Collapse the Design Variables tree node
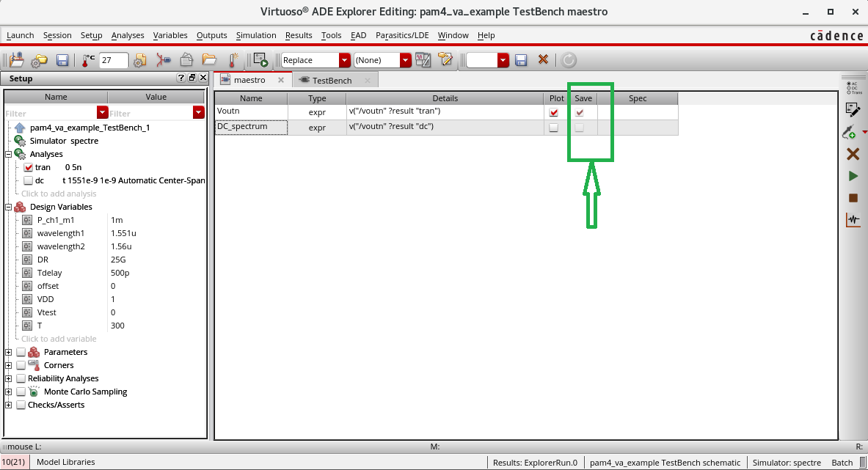Image resolution: width=868 pixels, height=470 pixels. (x=8, y=208)
